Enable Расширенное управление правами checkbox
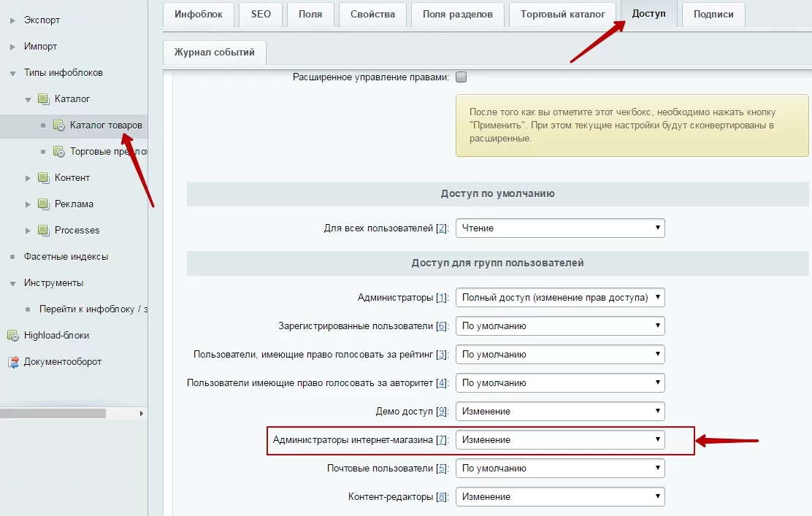 coord(461,77)
